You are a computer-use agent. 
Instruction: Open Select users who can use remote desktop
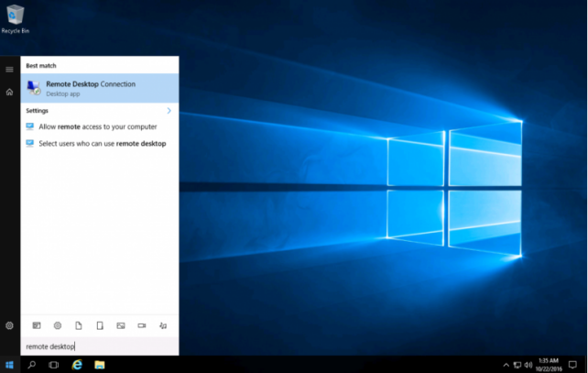(x=100, y=143)
